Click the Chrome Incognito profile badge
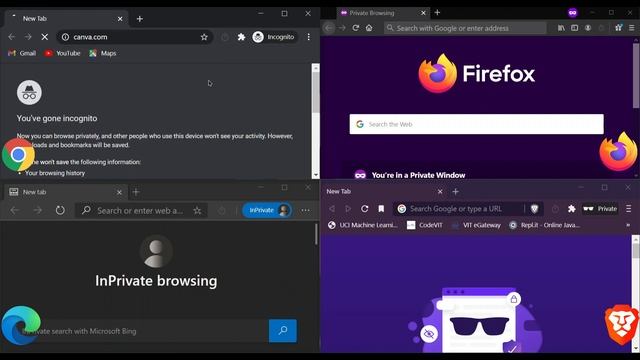 (274, 37)
